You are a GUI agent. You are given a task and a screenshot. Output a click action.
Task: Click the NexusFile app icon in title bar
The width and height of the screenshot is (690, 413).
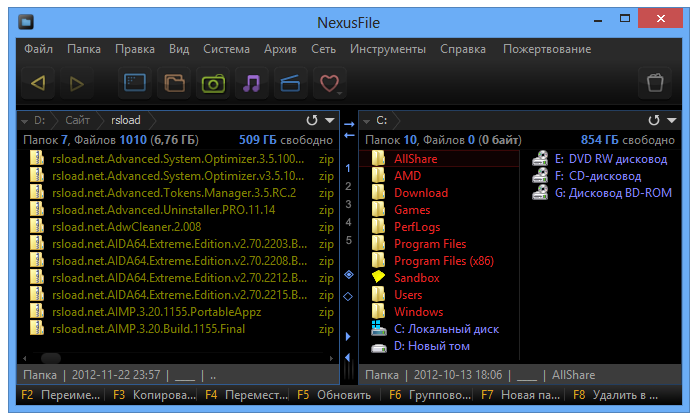point(26,22)
